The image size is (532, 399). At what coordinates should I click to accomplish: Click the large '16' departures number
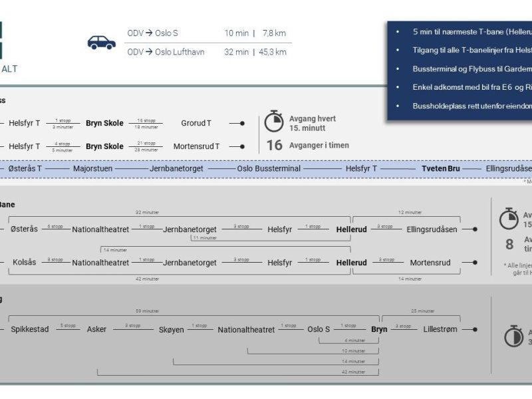pos(274,145)
